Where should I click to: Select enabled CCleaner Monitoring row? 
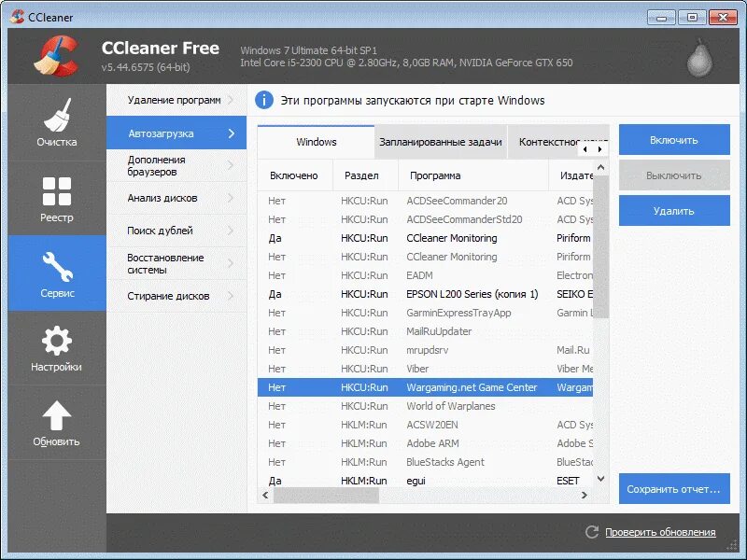pos(426,238)
